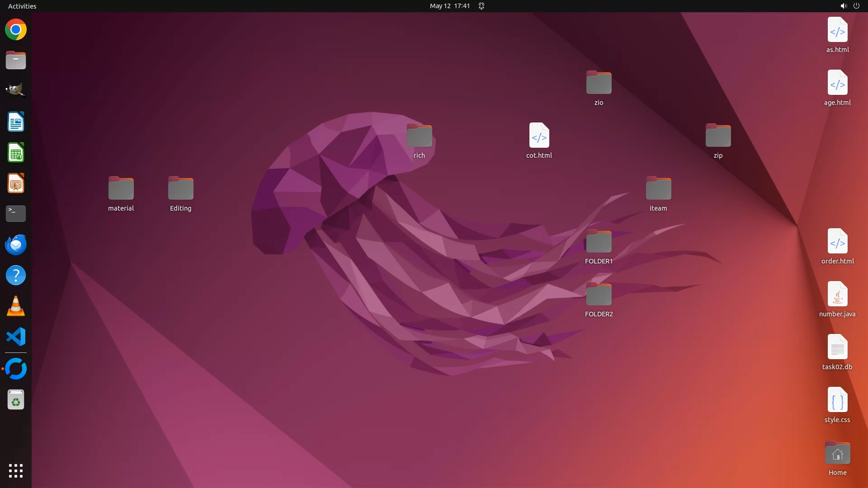The height and width of the screenshot is (488, 868).
Task: Open Google Chrome from the dock
Action: coord(16,30)
